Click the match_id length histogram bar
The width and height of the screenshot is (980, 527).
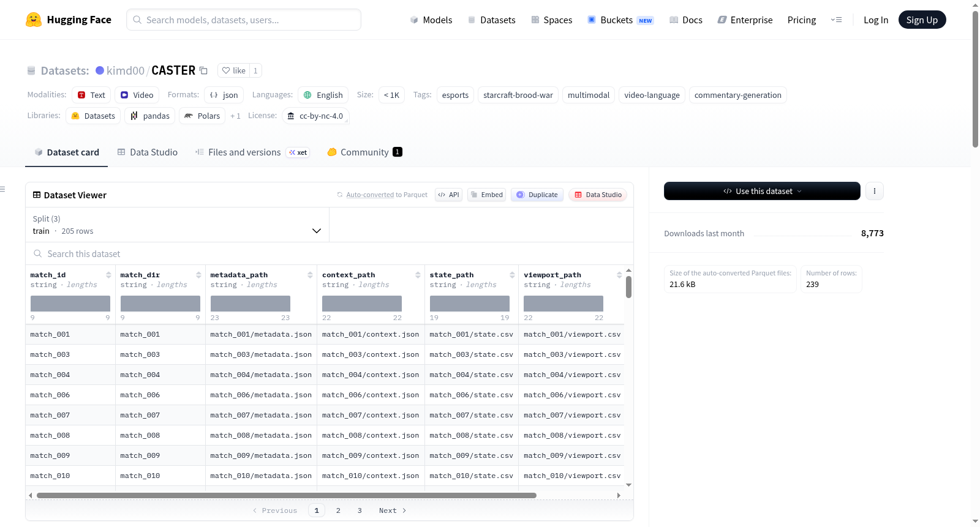[x=70, y=304]
